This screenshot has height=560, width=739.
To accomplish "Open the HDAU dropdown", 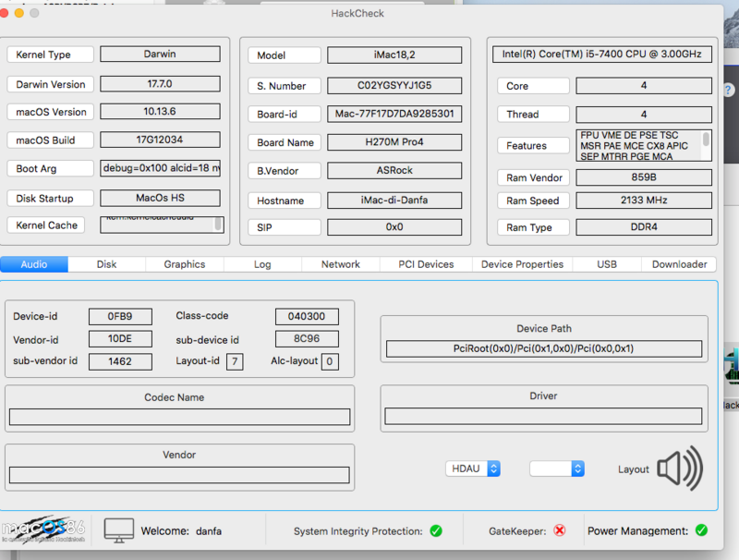I will pos(473,469).
